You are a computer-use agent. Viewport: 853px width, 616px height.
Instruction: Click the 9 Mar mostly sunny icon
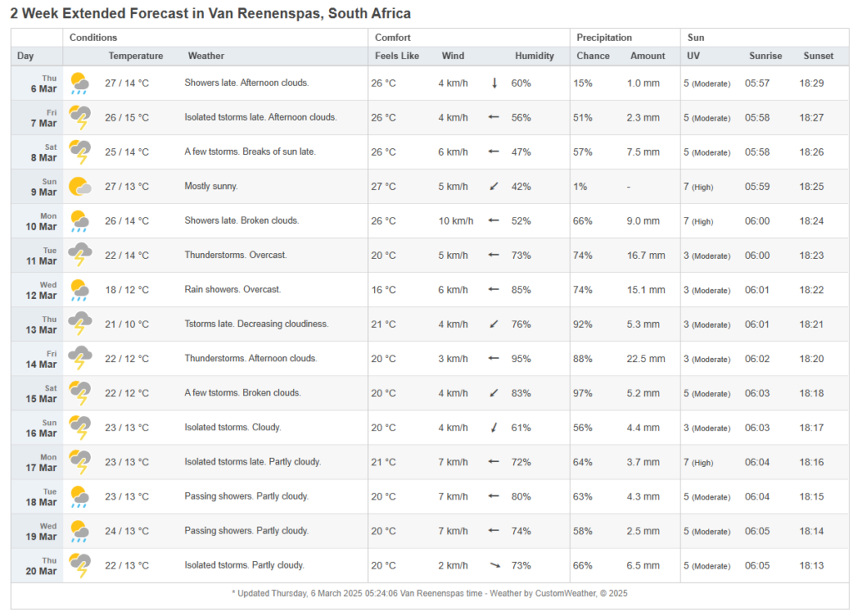coord(80,186)
